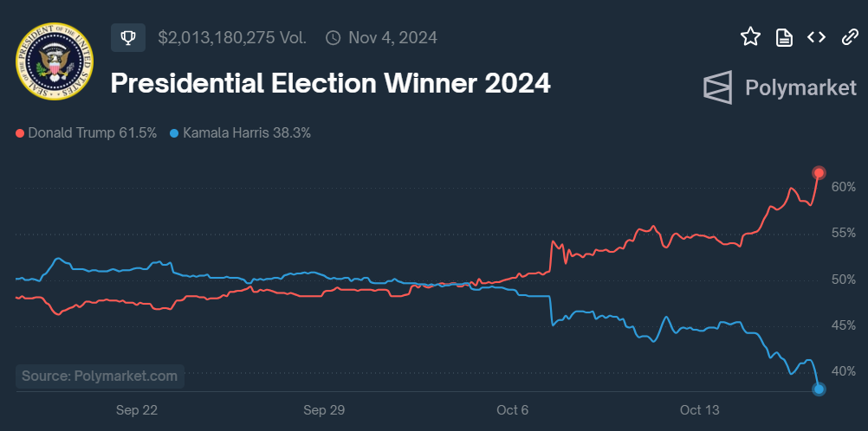868x431 pixels.
Task: Click the trophy icon badge
Action: [127, 37]
